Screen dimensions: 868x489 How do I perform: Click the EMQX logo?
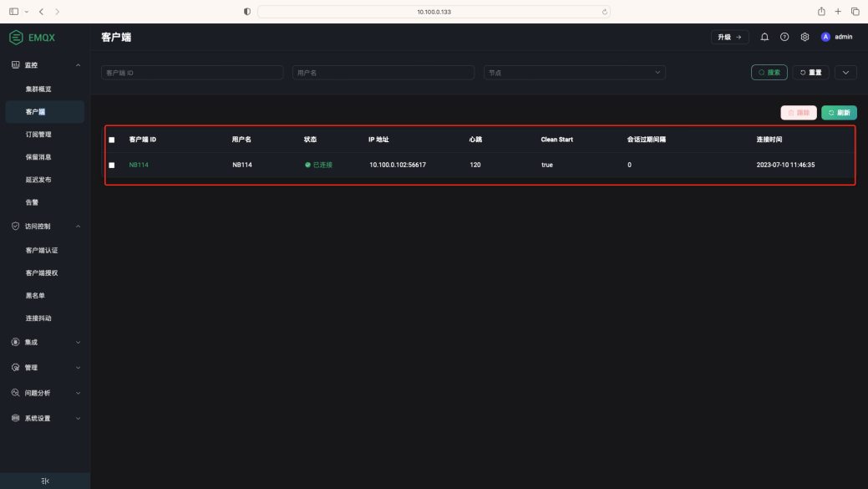[x=33, y=38]
